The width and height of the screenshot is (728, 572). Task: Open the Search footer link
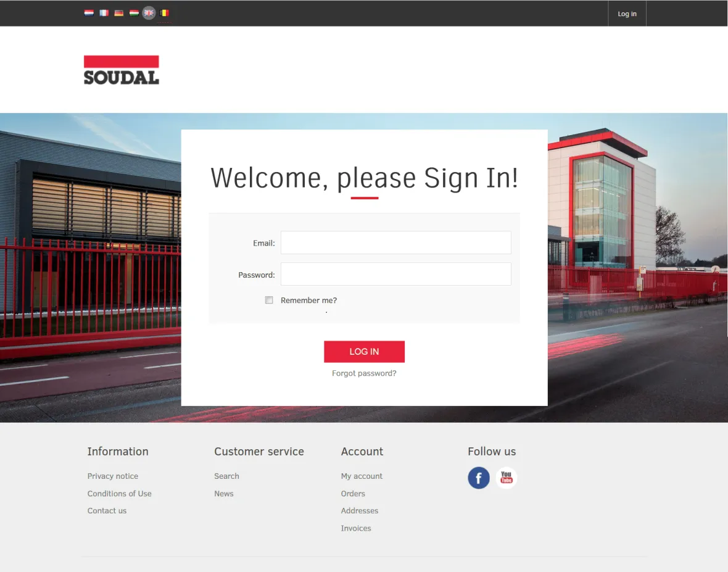click(226, 476)
